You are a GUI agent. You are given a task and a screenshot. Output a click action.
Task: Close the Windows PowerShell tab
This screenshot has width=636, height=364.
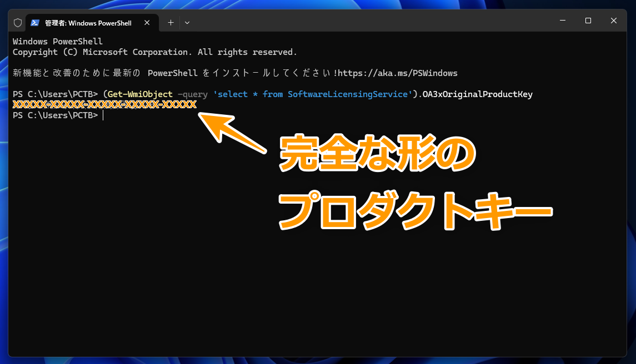pos(147,23)
